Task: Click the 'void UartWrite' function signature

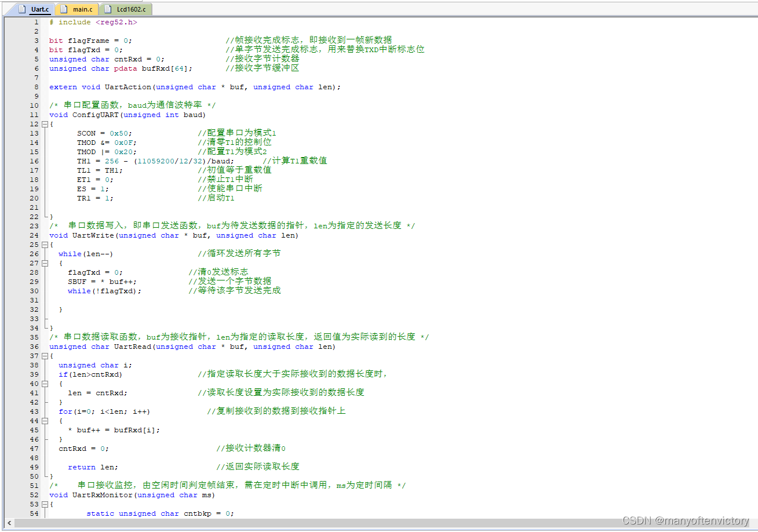Action: coord(174,235)
